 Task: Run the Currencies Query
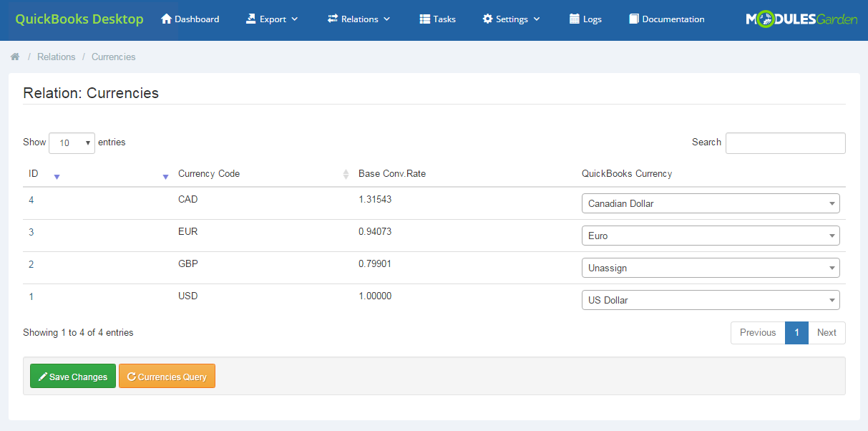(x=167, y=376)
